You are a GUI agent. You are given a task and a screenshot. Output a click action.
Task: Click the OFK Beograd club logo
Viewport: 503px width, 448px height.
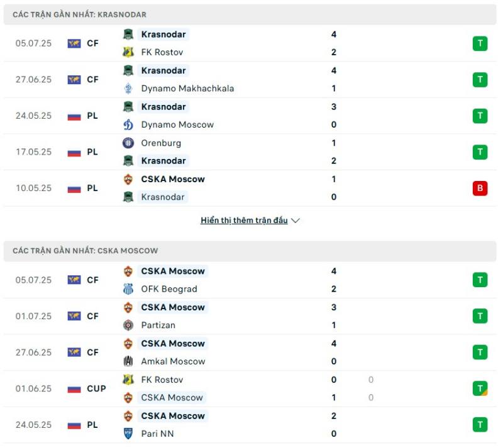point(128,289)
